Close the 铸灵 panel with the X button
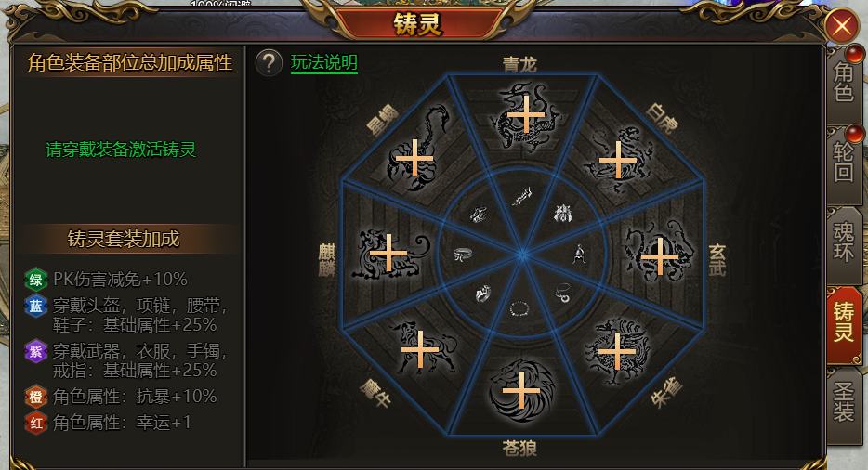This screenshot has width=868, height=470. 842,25
